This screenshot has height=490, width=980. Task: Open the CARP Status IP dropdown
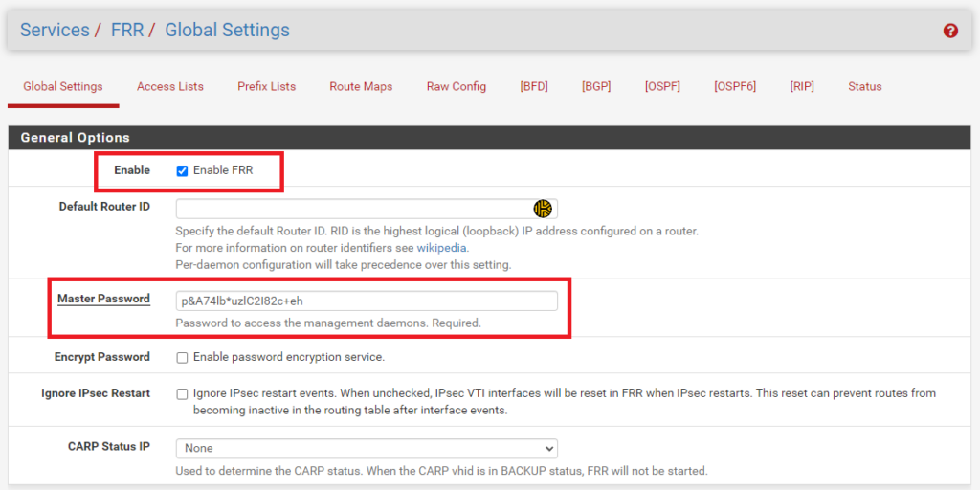coord(367,448)
